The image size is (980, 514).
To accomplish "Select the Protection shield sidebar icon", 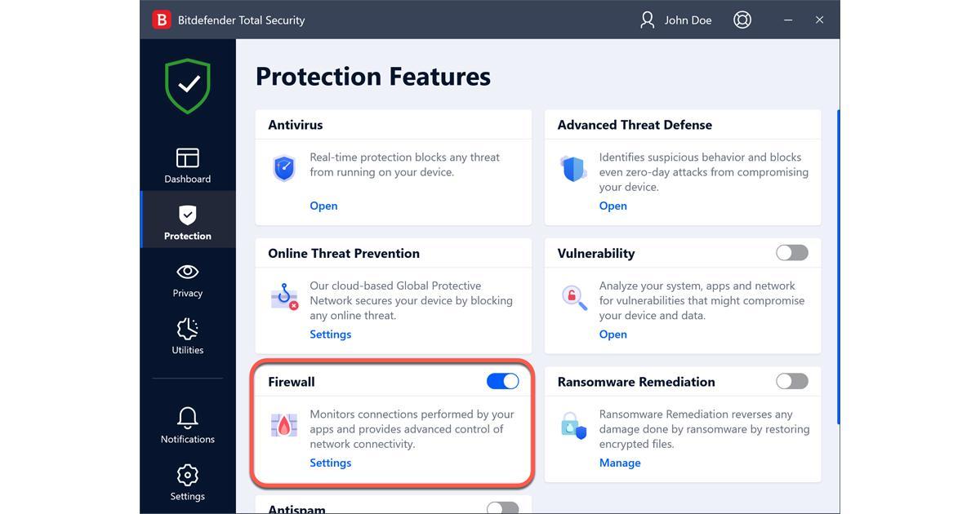I will [x=188, y=215].
